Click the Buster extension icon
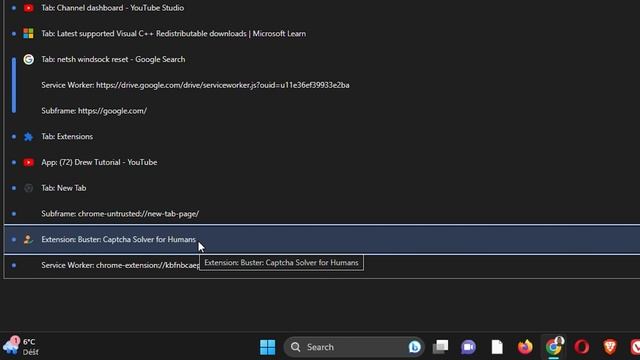 (x=28, y=240)
